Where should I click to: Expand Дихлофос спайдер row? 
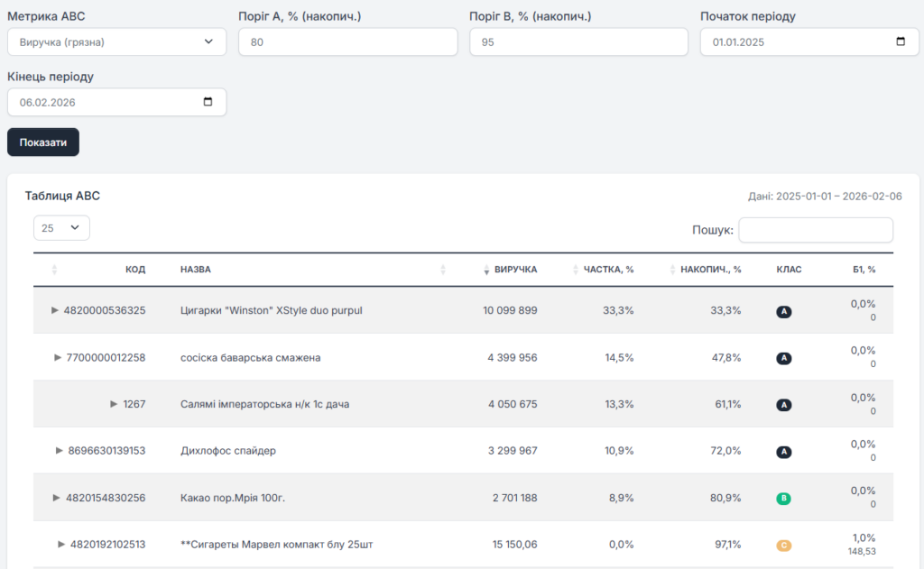coord(60,451)
